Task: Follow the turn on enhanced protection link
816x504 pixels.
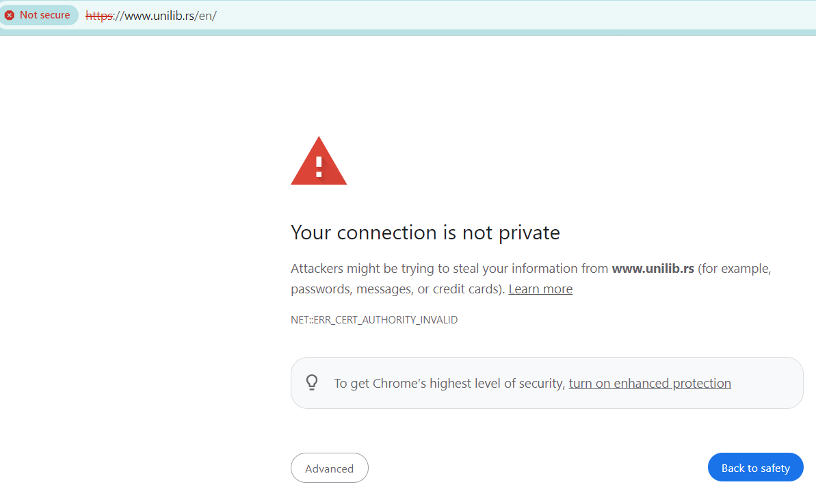Action: pos(650,384)
